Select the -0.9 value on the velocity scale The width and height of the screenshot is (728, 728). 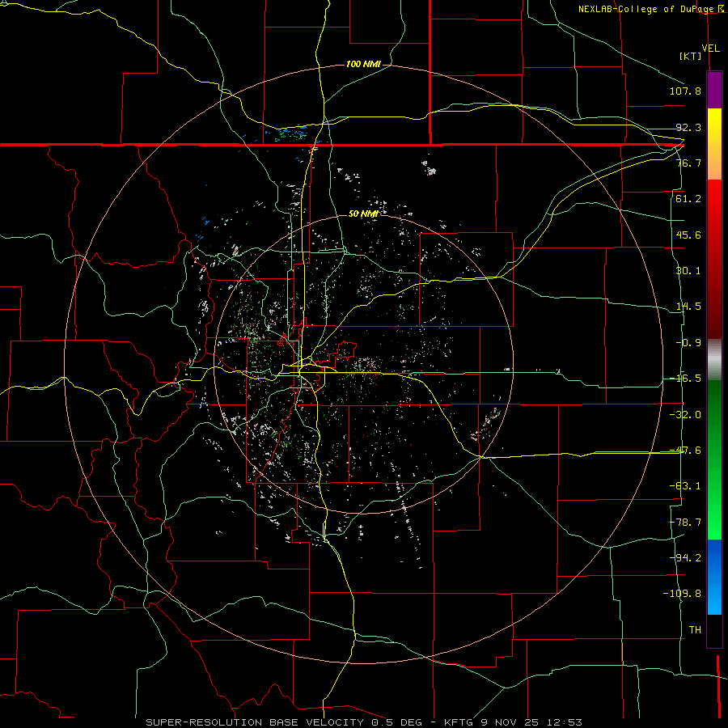pyautogui.click(x=688, y=343)
